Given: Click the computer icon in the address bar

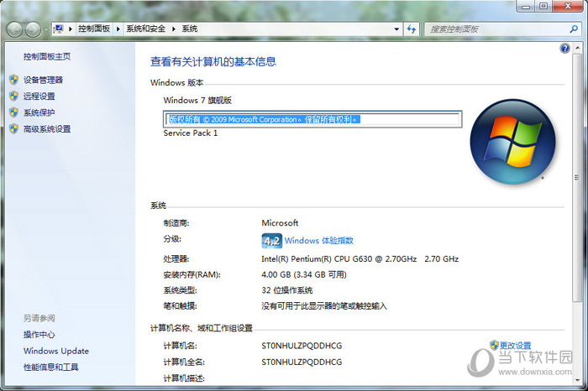Looking at the screenshot, I should coord(59,29).
